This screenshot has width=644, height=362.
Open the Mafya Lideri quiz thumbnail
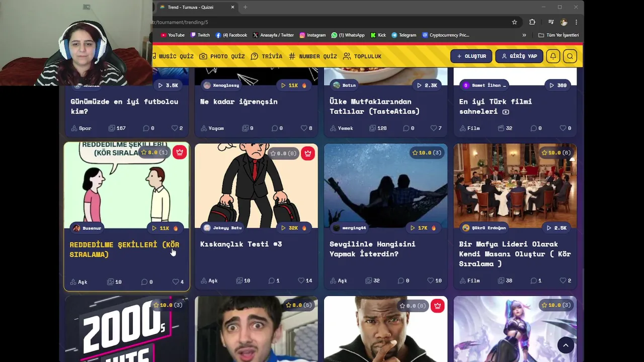pos(515,186)
